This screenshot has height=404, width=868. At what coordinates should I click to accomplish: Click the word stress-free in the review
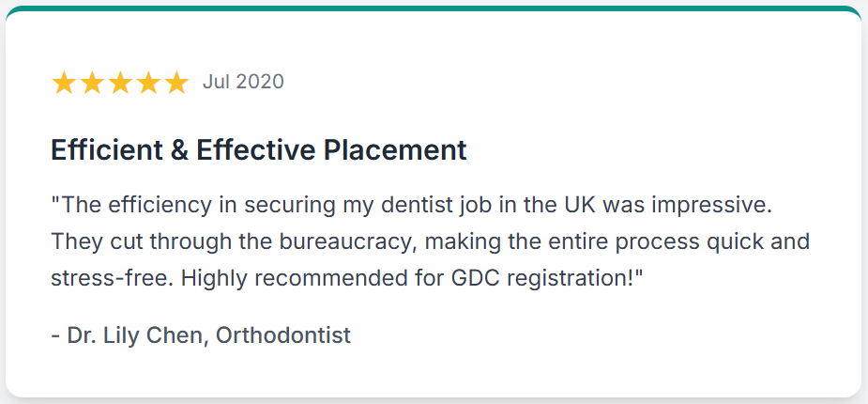[113, 278]
